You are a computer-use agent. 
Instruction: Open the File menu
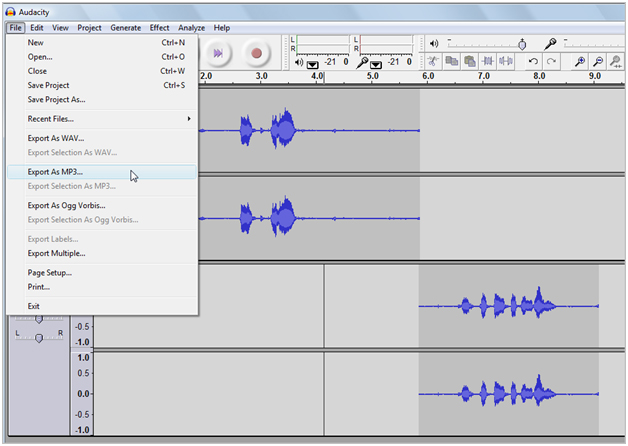pyautogui.click(x=16, y=28)
